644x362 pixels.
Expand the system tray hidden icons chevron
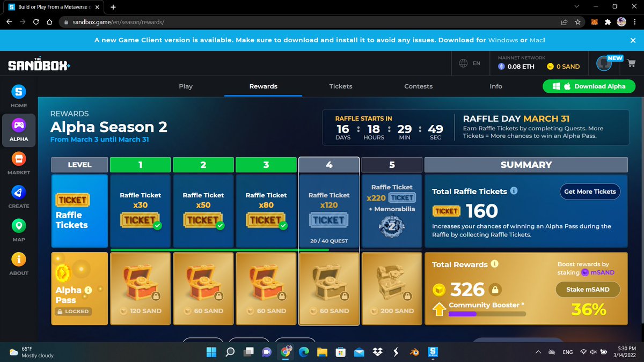(538, 352)
